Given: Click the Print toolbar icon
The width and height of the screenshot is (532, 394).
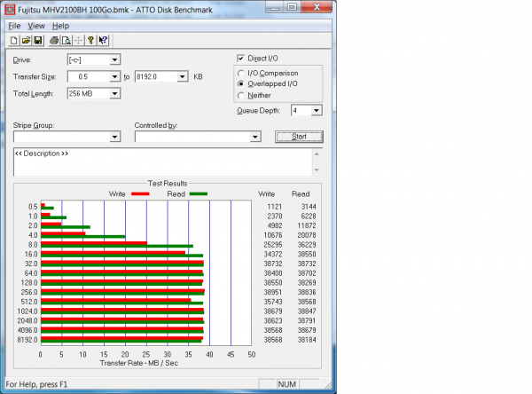Looking at the screenshot, I should coord(54,41).
